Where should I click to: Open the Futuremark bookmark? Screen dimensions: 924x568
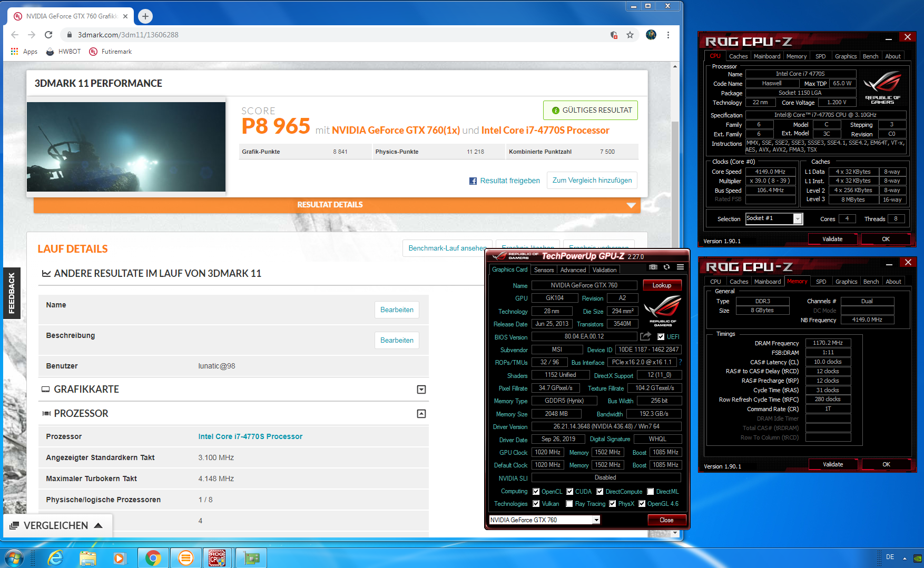click(x=111, y=52)
